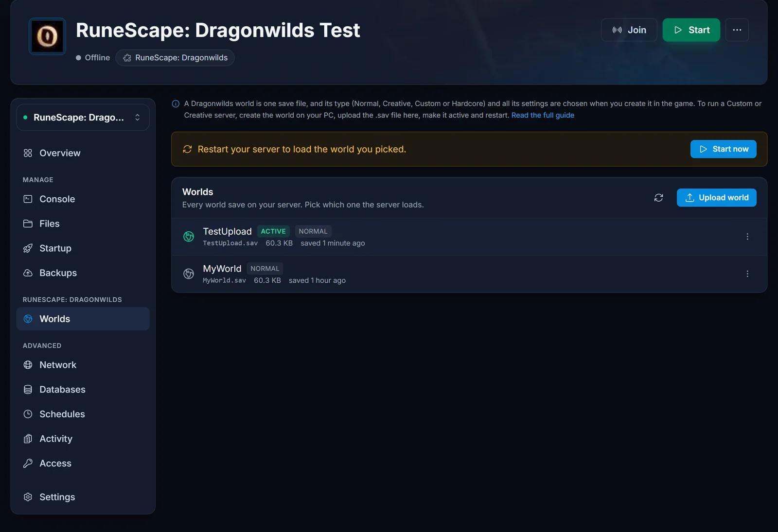Screen dimensions: 778x532
Task: Open the server header more options ellipsis
Action: click(x=737, y=30)
